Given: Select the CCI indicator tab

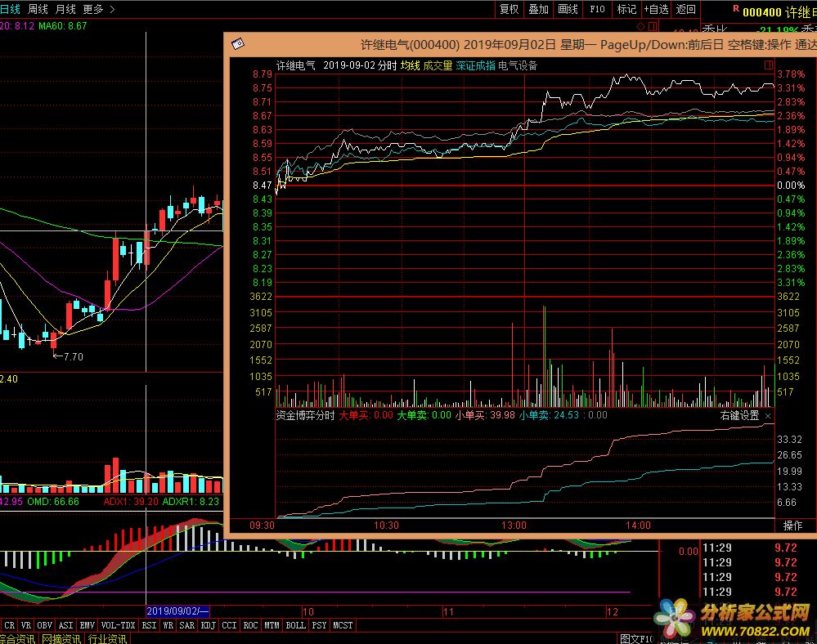Looking at the screenshot, I should [229, 625].
